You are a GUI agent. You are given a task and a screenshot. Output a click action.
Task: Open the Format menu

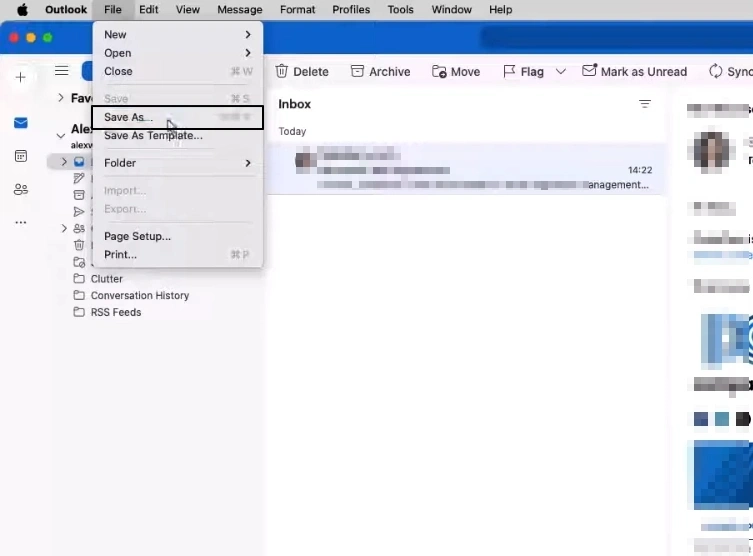297,10
